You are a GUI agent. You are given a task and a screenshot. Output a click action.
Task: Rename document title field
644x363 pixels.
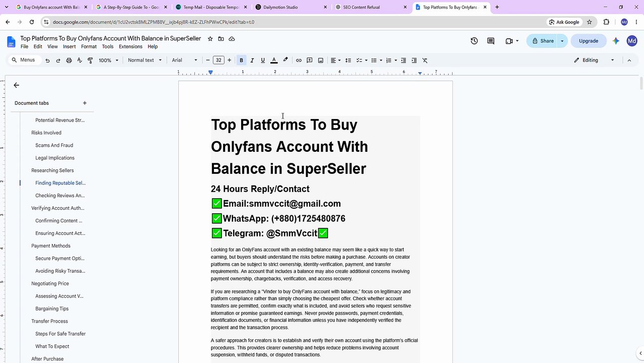(110, 39)
